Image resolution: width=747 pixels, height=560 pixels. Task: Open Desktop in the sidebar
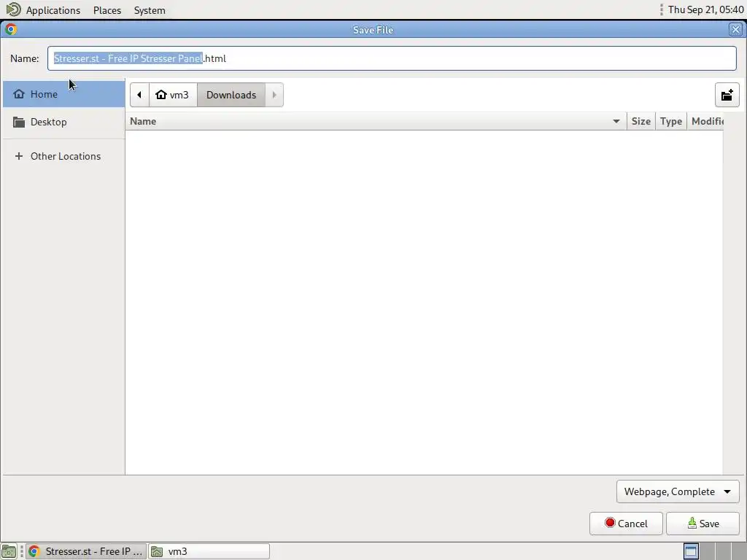[x=64, y=122]
